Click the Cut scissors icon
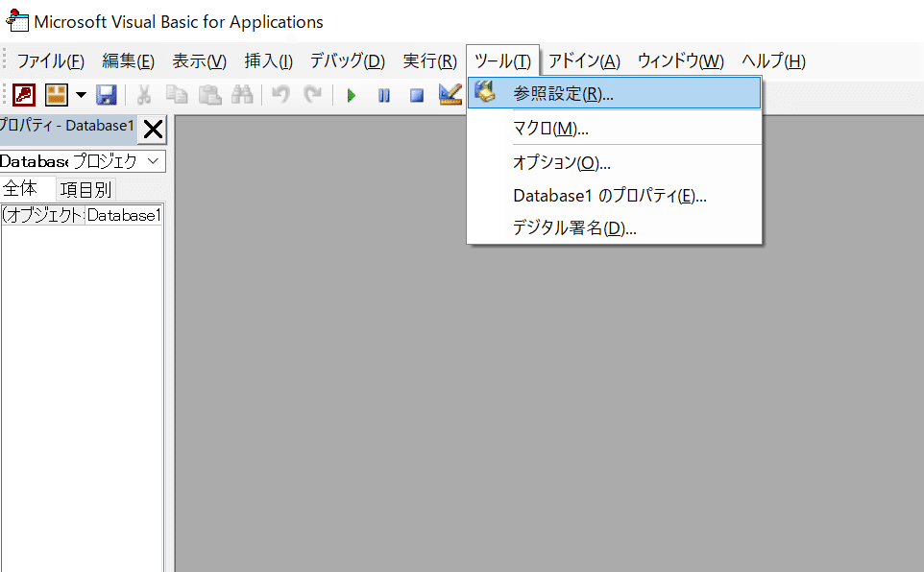 tap(144, 95)
